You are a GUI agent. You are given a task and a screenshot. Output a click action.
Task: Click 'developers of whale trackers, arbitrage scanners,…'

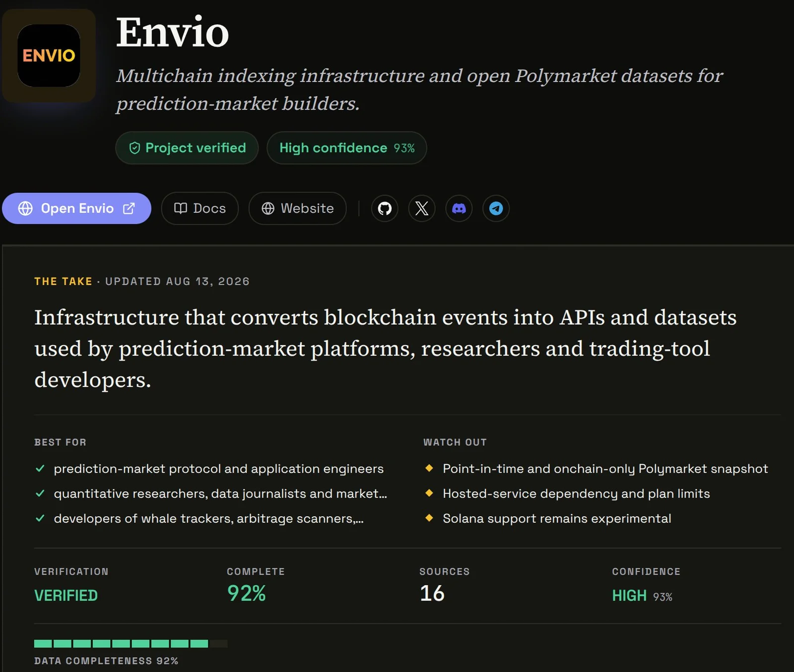coord(208,518)
